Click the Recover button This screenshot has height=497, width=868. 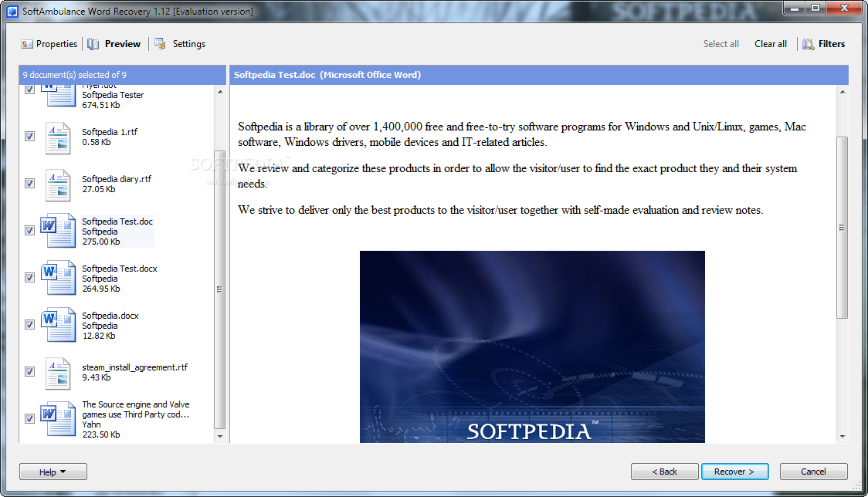click(734, 472)
